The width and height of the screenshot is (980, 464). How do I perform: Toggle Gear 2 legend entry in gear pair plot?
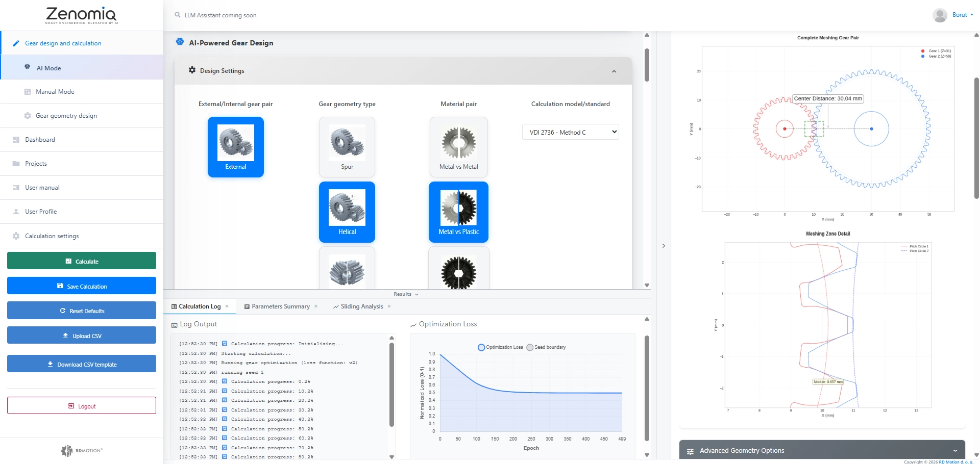point(936,56)
